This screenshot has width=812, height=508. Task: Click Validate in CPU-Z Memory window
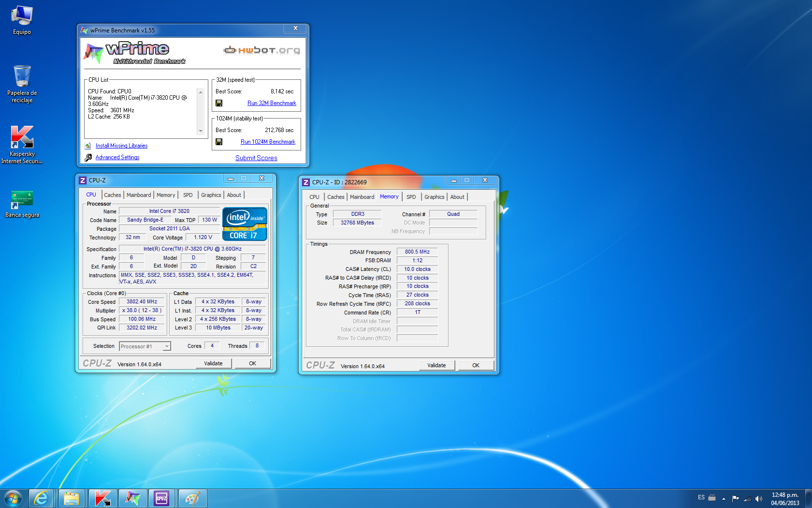point(436,365)
